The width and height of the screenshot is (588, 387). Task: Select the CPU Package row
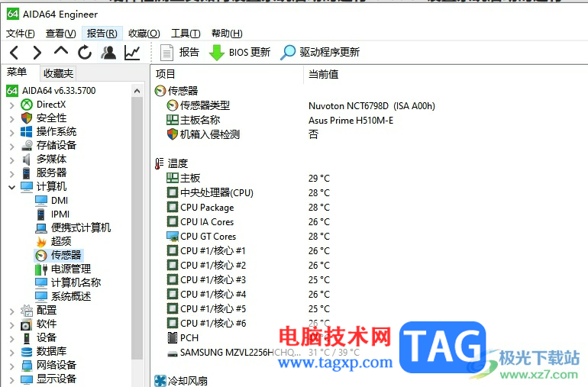[x=248, y=208]
